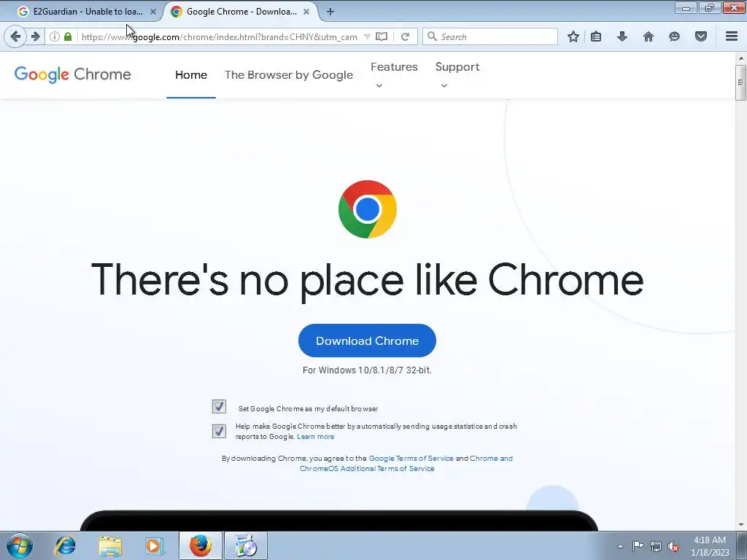The width and height of the screenshot is (747, 560).
Task: Save page to Pocket icon
Action: click(x=701, y=36)
